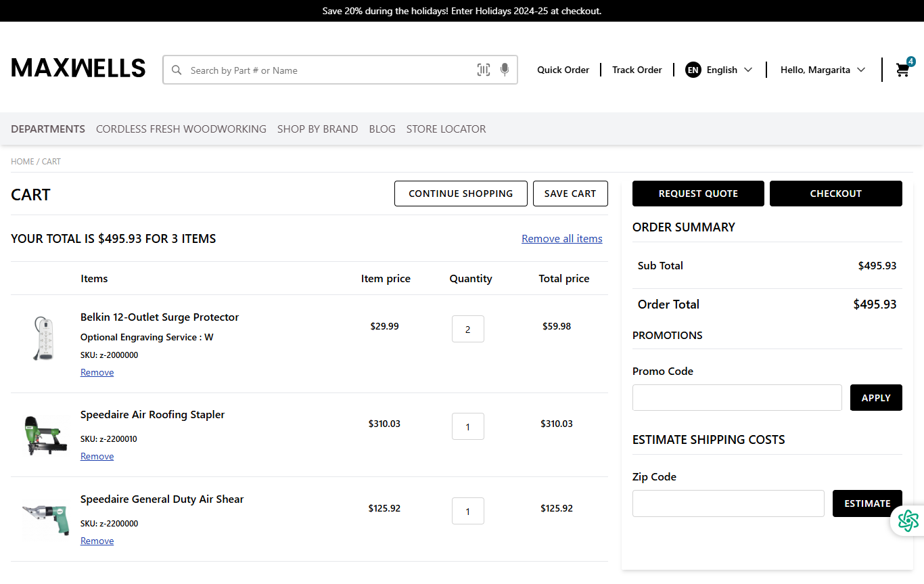Image resolution: width=924 pixels, height=584 pixels.
Task: Open Belkin 12-Outlet Surge Protector title
Action: [160, 317]
